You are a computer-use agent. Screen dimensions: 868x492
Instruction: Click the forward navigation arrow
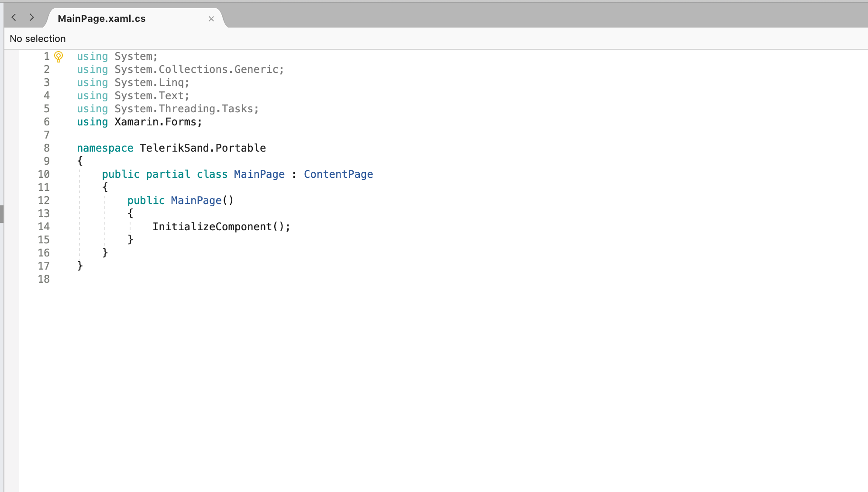pos(31,17)
